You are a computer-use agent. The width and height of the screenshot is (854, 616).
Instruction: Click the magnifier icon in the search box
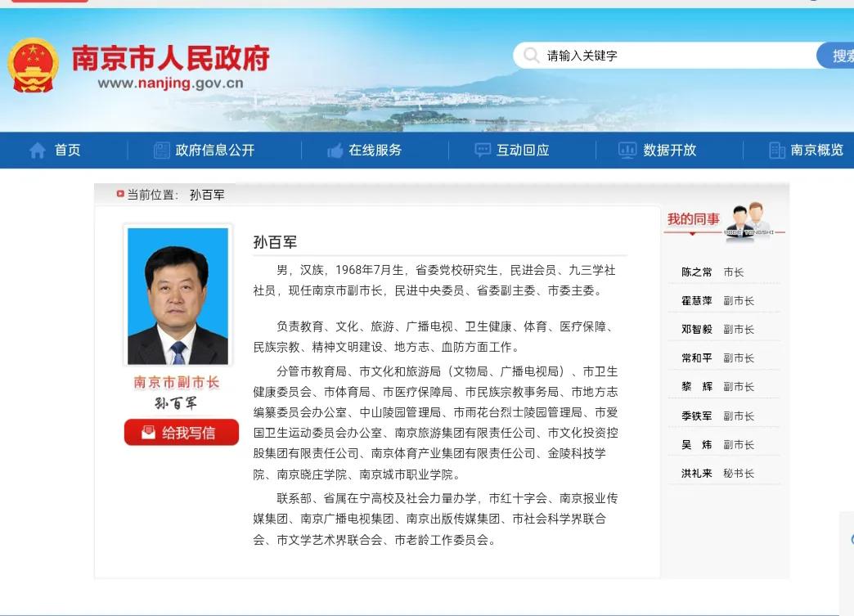pyautogui.click(x=532, y=55)
